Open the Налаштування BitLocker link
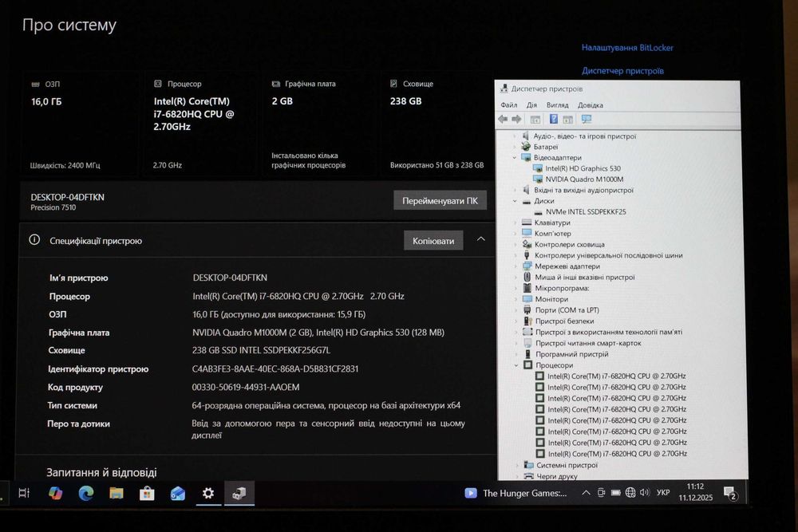Screen dimensions: 798x532 coord(627,47)
